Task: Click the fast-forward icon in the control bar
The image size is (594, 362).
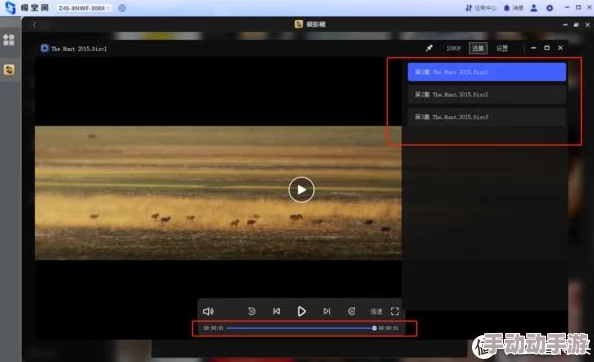Action: [x=352, y=311]
